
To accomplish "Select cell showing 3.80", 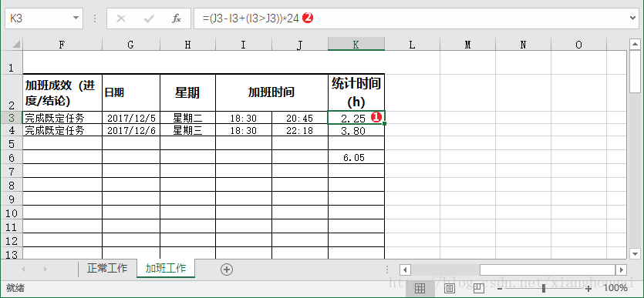I will pyautogui.click(x=356, y=130).
